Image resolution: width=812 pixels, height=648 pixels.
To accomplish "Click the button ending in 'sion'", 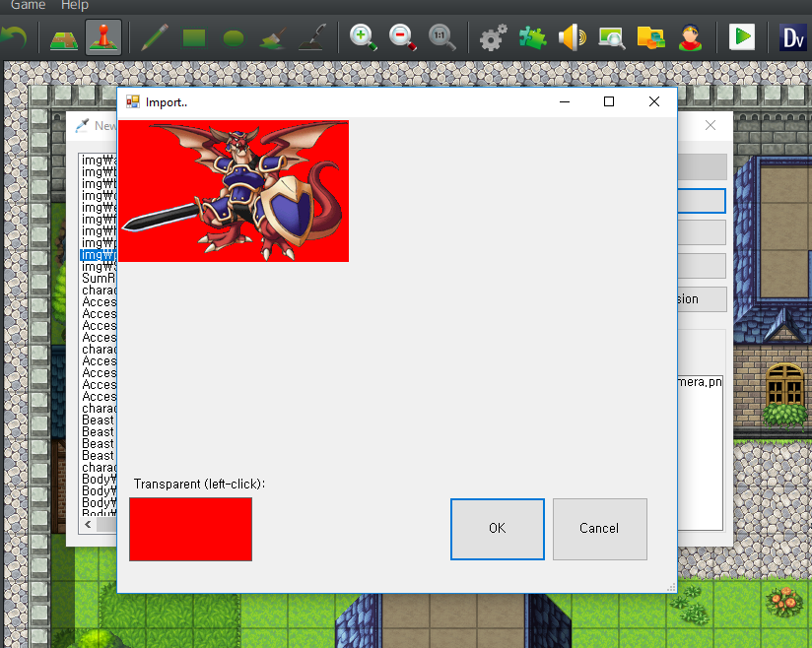I will point(702,299).
